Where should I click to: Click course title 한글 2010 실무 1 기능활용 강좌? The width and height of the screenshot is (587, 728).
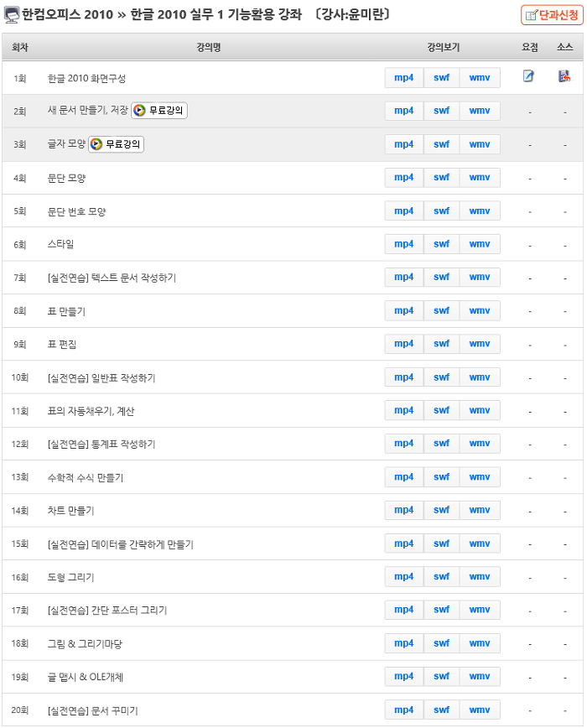(x=216, y=15)
